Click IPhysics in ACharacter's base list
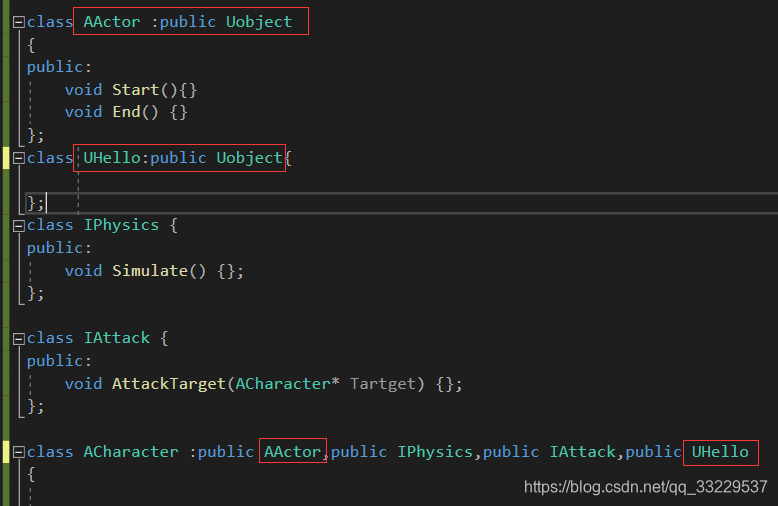 [435, 452]
